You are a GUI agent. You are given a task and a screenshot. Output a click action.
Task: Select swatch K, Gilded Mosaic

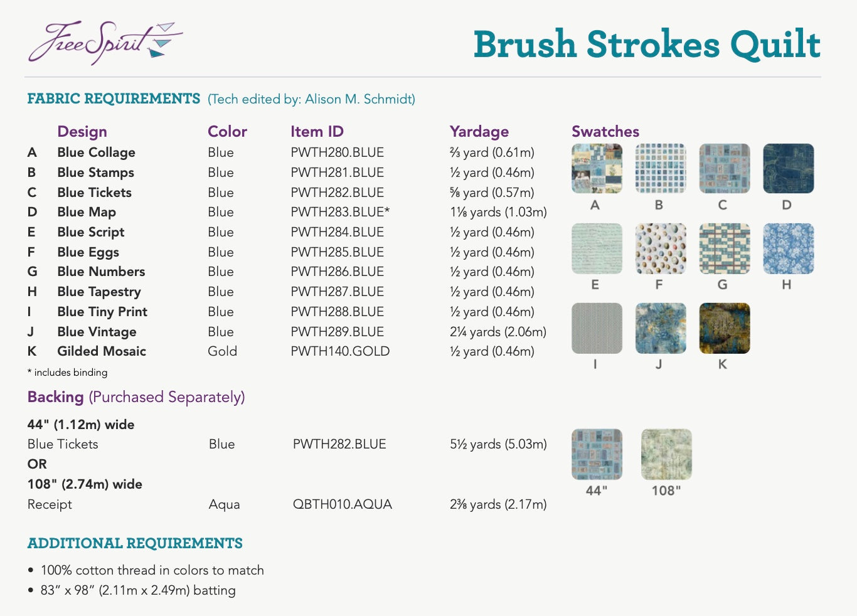(723, 328)
